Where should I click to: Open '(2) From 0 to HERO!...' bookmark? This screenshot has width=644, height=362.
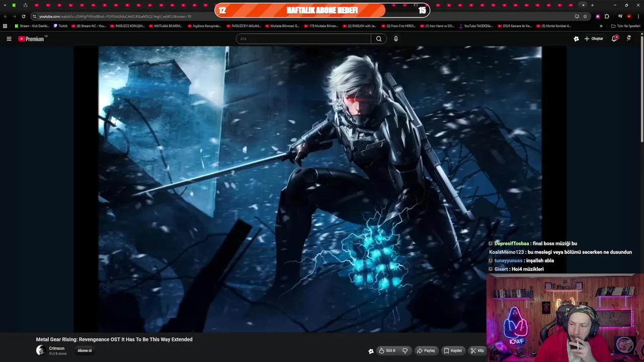398,26
